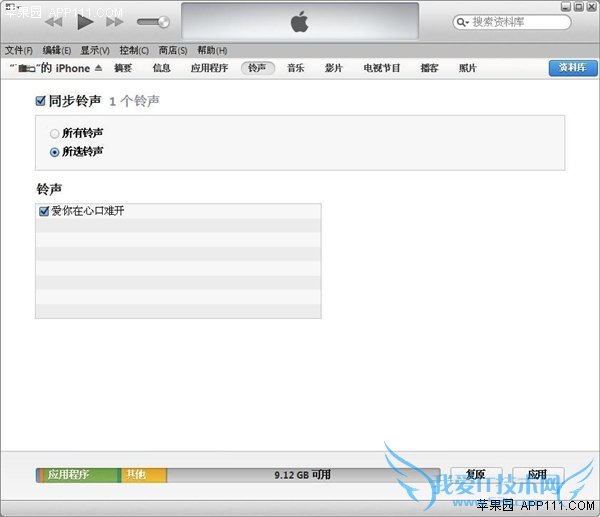Screen dimensions: 600x517
Task: Open the 文件 (File) menu
Action: click(19, 50)
